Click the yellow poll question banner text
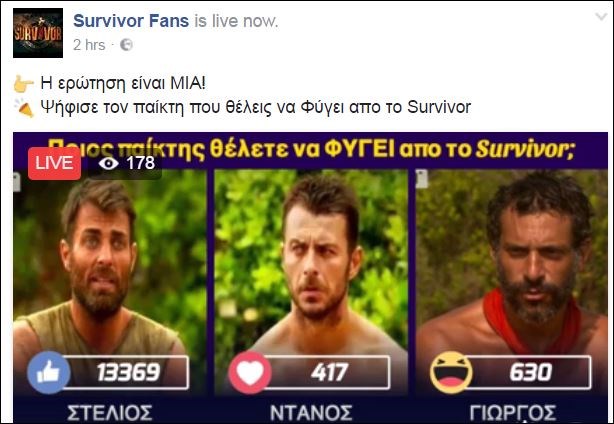614x424 pixels. pyautogui.click(x=311, y=149)
